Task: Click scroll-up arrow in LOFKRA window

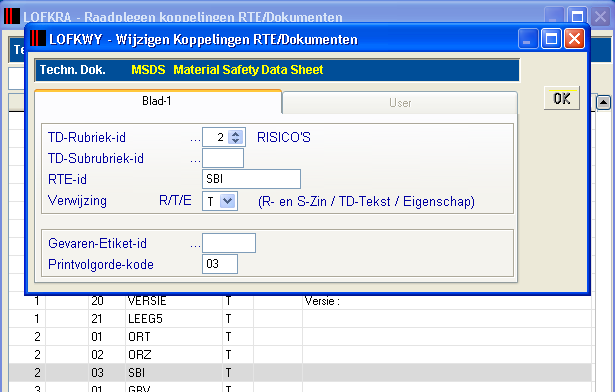Action: click(603, 103)
